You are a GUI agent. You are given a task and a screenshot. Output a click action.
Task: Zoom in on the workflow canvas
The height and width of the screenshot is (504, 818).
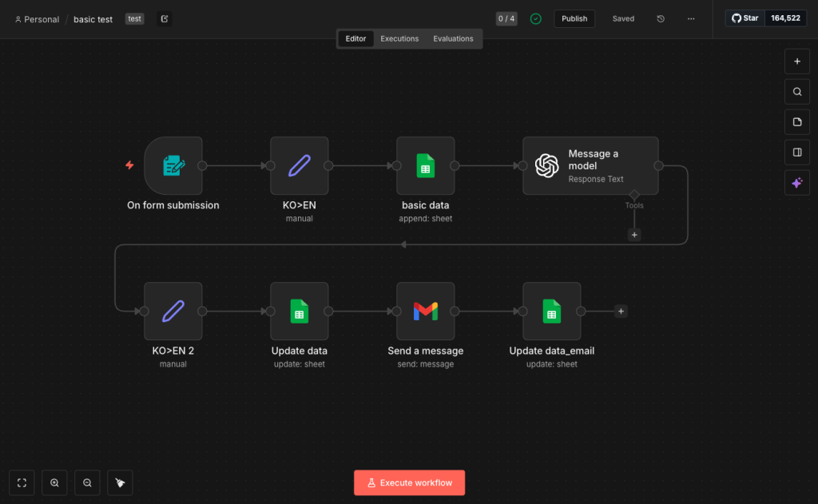[54, 482]
